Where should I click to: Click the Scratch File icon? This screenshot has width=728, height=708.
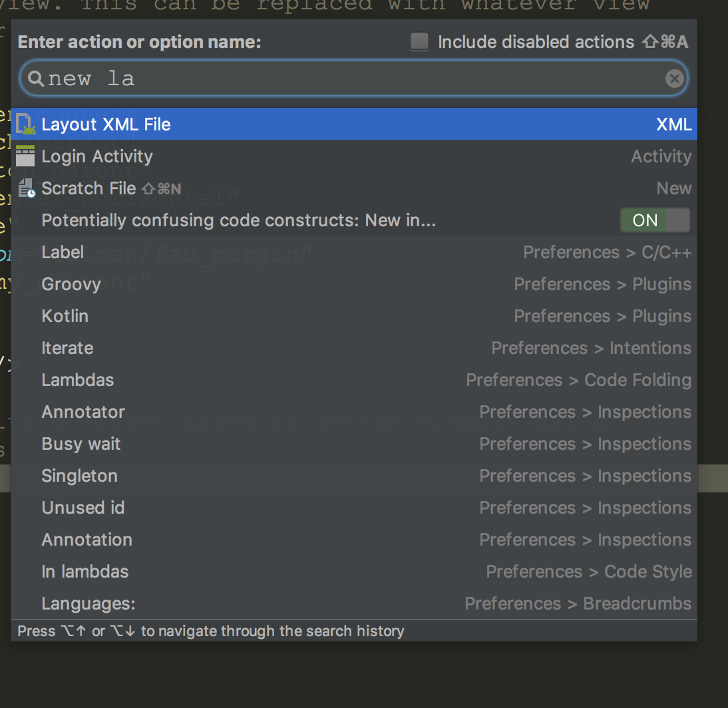coord(26,189)
